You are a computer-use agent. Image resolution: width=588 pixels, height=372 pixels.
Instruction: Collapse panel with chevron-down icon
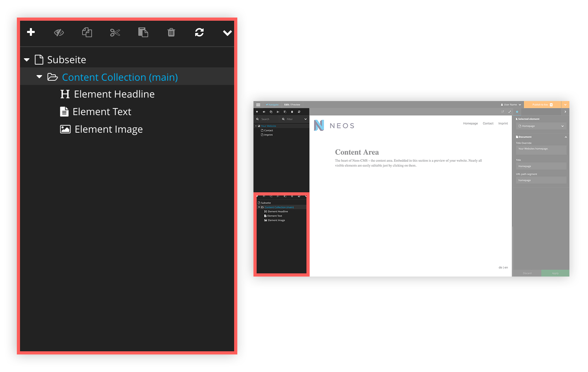[227, 33]
